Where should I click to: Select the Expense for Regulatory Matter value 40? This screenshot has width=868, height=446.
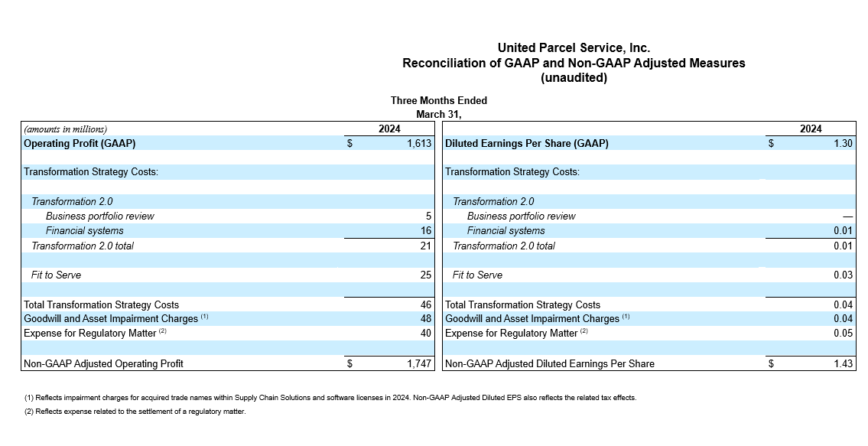(x=426, y=333)
